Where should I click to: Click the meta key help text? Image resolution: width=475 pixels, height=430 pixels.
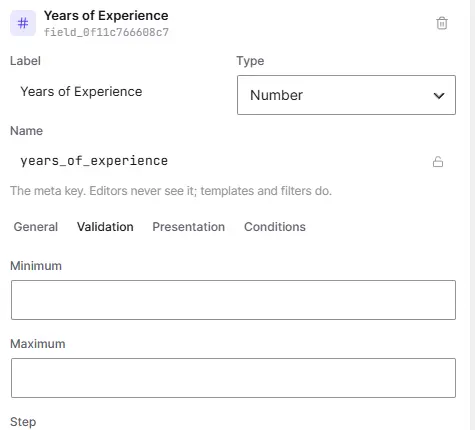[x=171, y=191]
